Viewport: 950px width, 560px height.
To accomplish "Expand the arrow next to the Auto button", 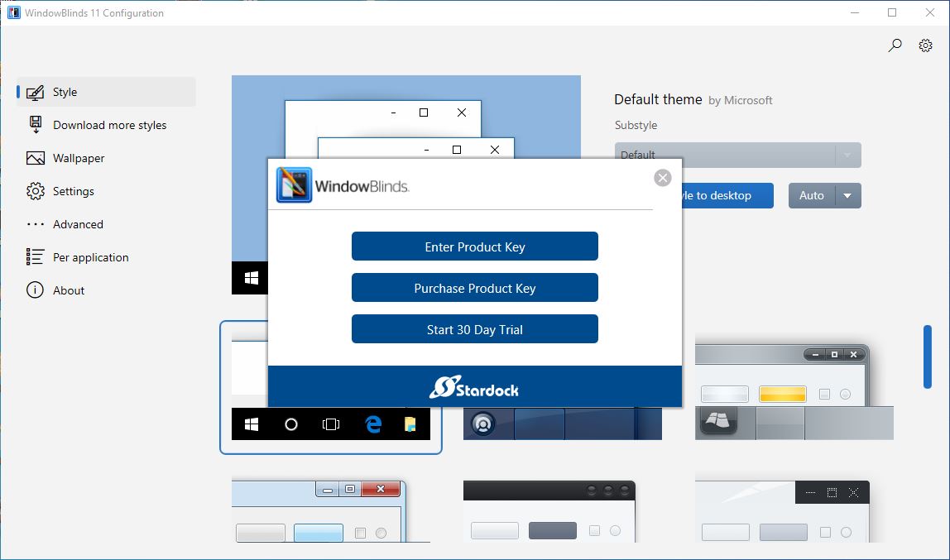I will pos(848,195).
